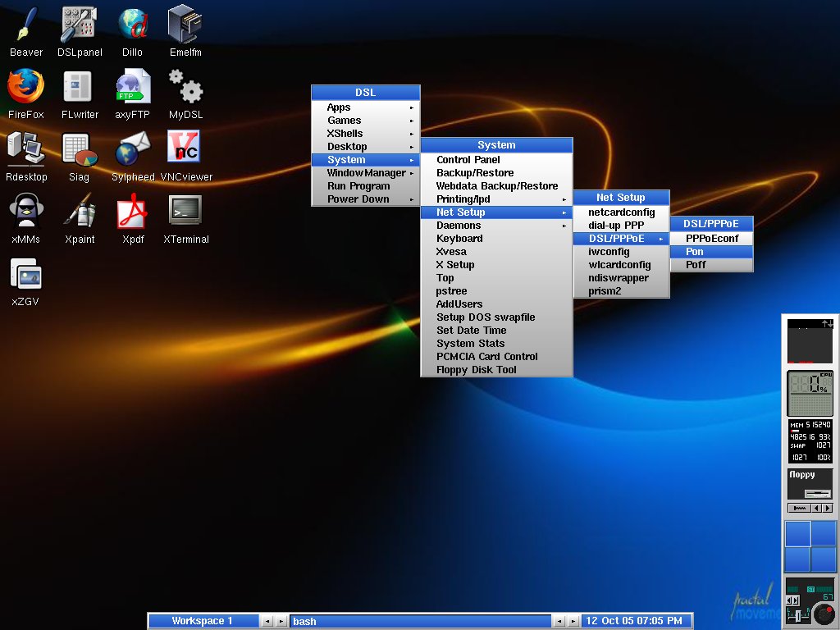
Task: Select PCMCIA Card Control entry
Action: coord(496,357)
